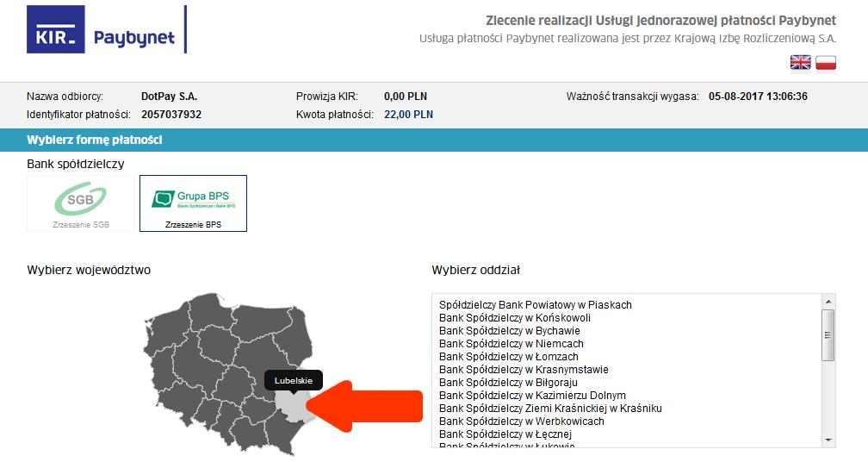Pick Bank Spółdzielczy w Łomzach
This screenshot has height=462, width=868.
509,357
